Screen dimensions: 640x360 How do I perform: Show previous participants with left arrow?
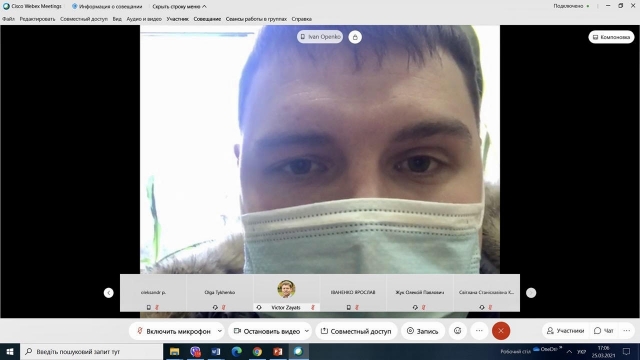point(109,293)
